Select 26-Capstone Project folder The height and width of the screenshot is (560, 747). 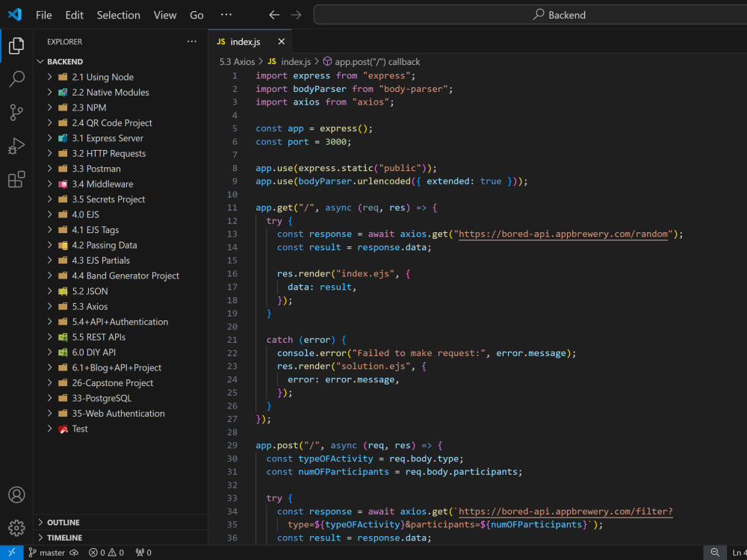[x=120, y=383]
